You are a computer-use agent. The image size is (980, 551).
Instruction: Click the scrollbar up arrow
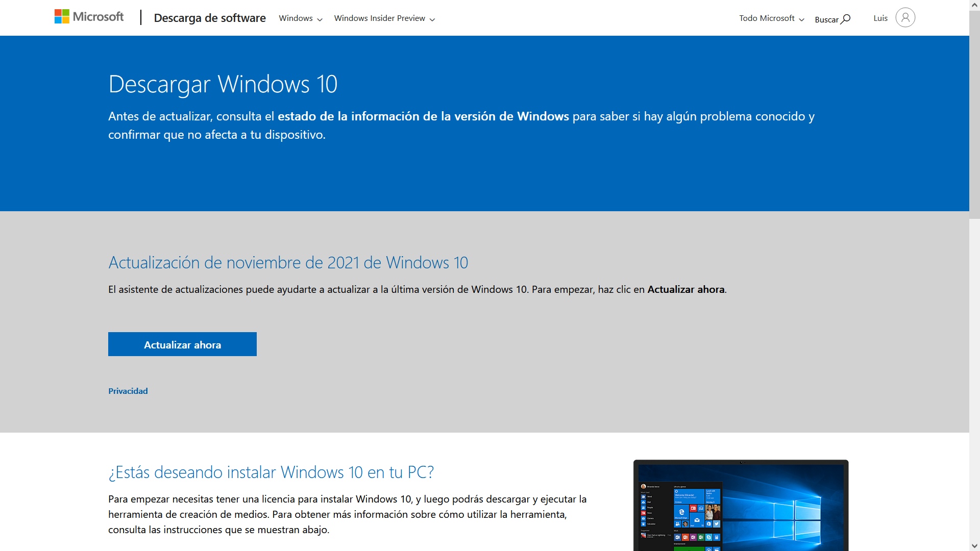coord(974,5)
